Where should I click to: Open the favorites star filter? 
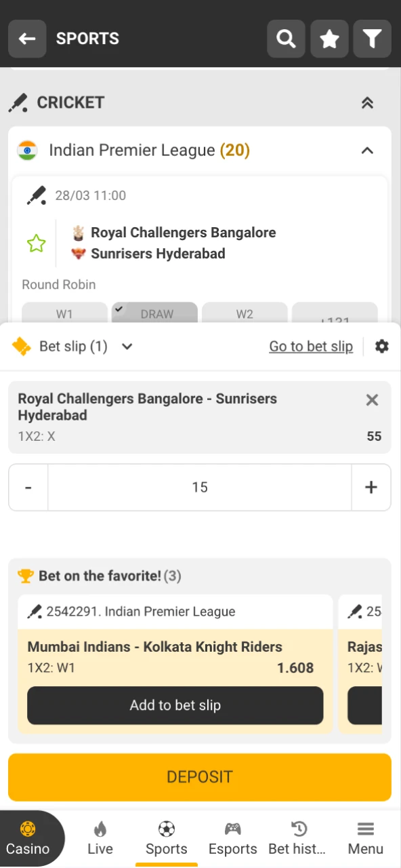coord(329,39)
